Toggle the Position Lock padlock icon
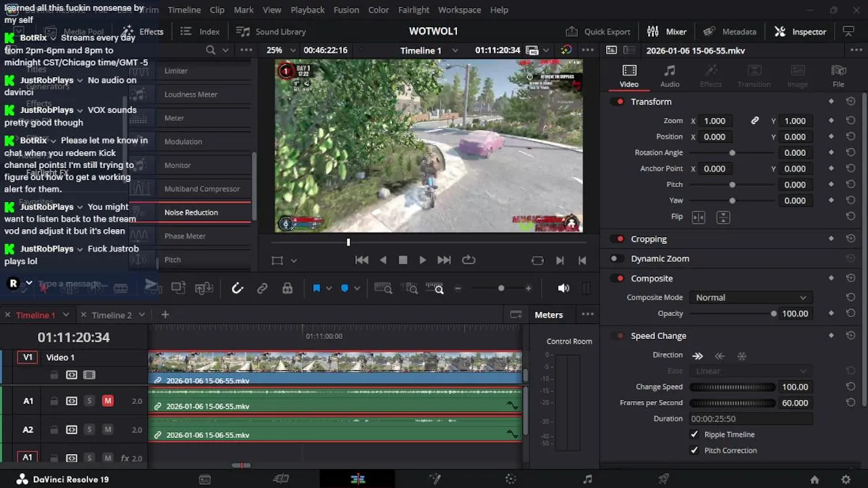Image resolution: width=868 pixels, height=488 pixels. 288,289
